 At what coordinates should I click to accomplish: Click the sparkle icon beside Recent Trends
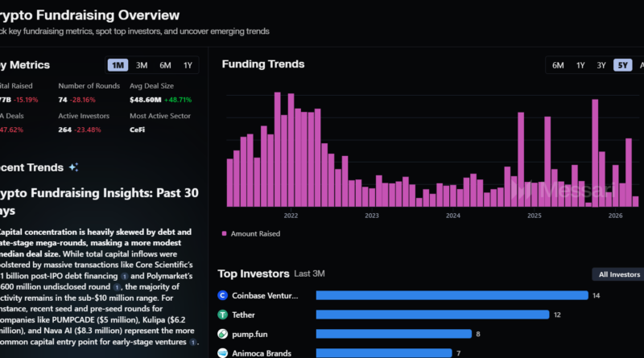[x=74, y=167]
